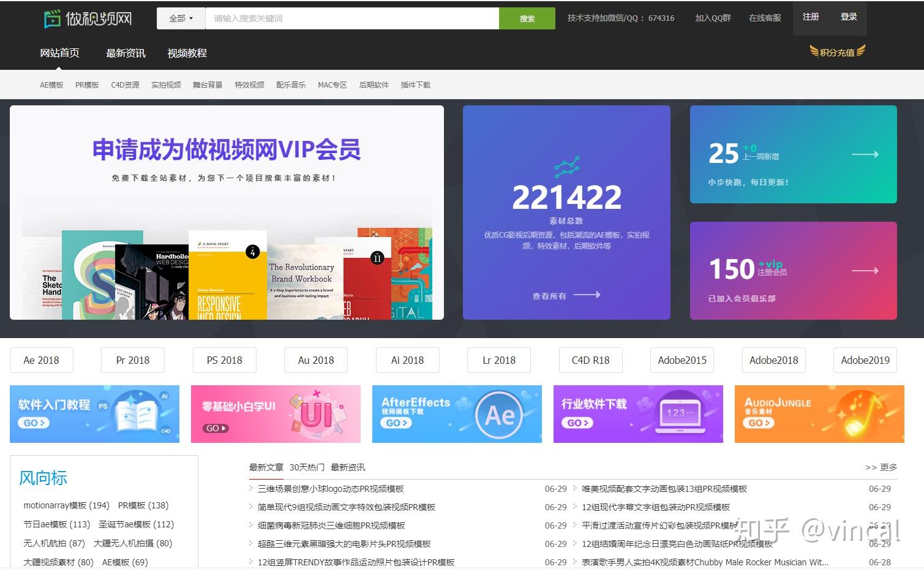Click the green 搜索 button
924x569 pixels.
pyautogui.click(x=527, y=18)
